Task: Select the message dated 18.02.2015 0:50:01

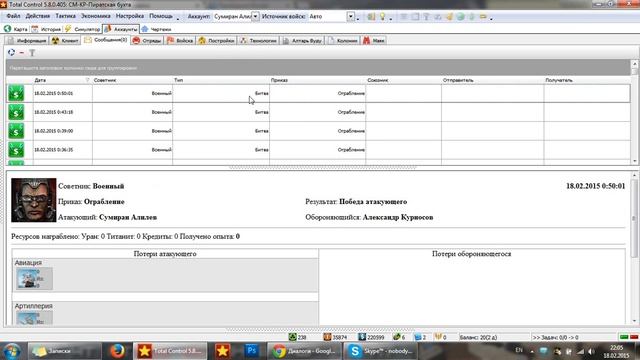Action: pos(318,93)
